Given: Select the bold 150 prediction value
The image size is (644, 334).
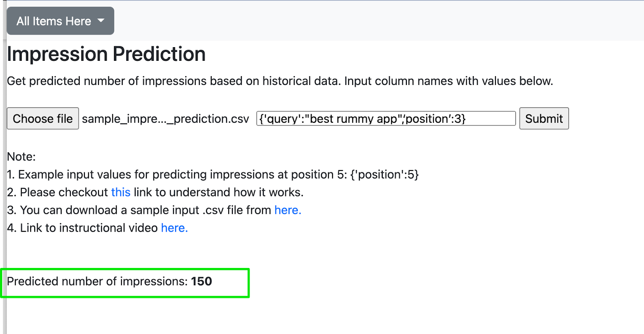Looking at the screenshot, I should 201,281.
